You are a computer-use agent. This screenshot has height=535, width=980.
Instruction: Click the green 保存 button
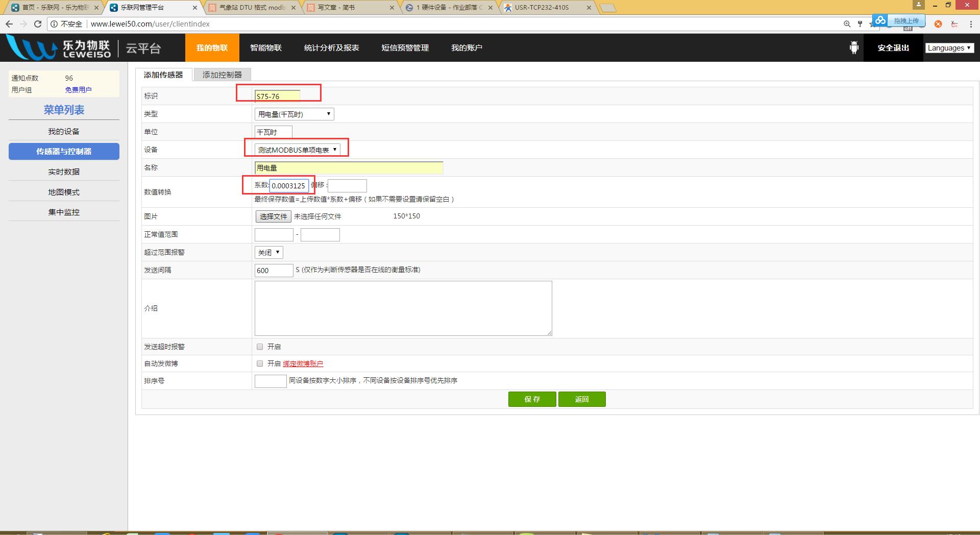point(532,399)
